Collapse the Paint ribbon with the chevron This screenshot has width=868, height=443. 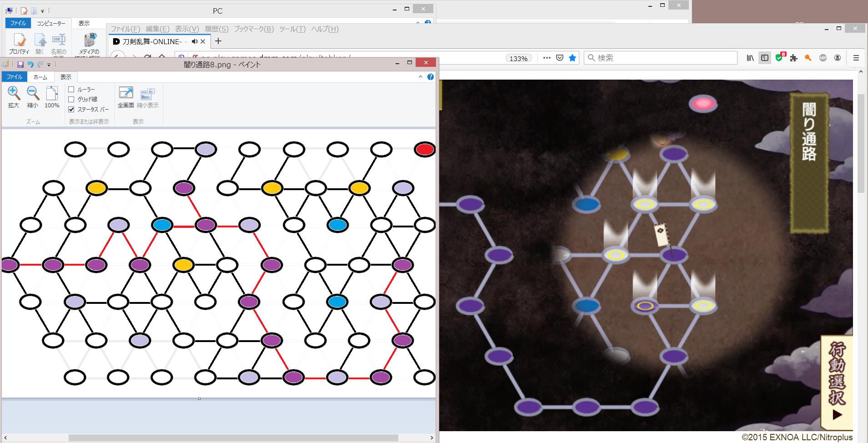coord(421,77)
